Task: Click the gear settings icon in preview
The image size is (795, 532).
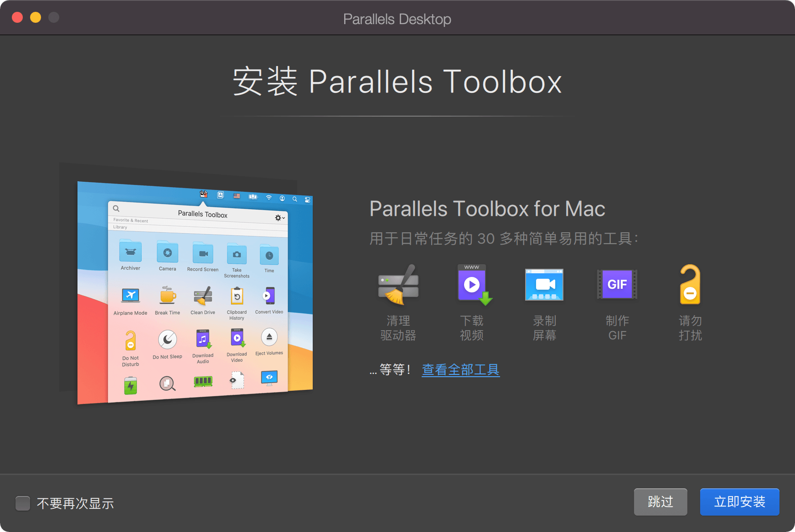Action: tap(279, 218)
